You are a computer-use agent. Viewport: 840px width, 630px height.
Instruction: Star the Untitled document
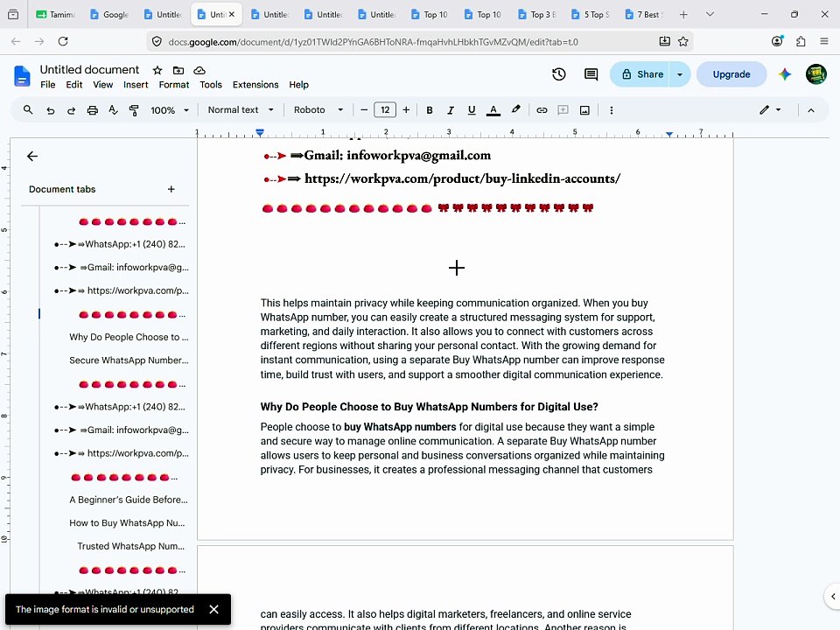click(x=157, y=70)
